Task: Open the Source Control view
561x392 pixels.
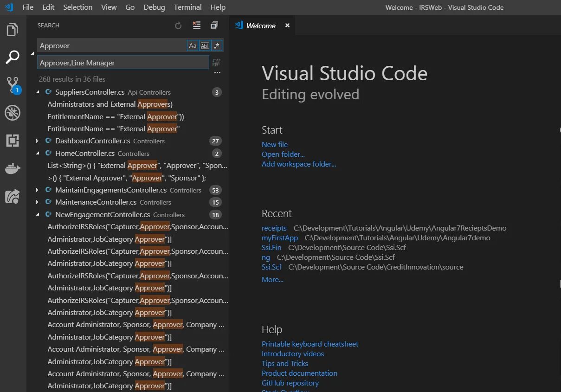Action: tap(13, 85)
